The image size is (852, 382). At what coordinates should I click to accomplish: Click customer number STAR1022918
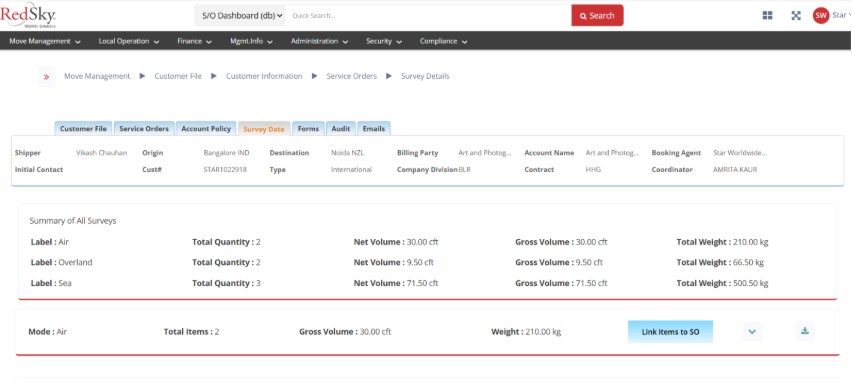pos(225,170)
